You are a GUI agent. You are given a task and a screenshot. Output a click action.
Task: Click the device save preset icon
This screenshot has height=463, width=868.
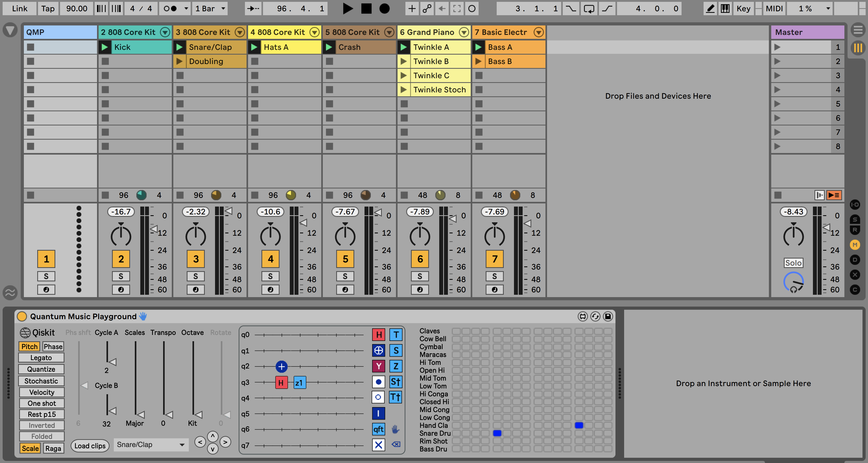(608, 316)
